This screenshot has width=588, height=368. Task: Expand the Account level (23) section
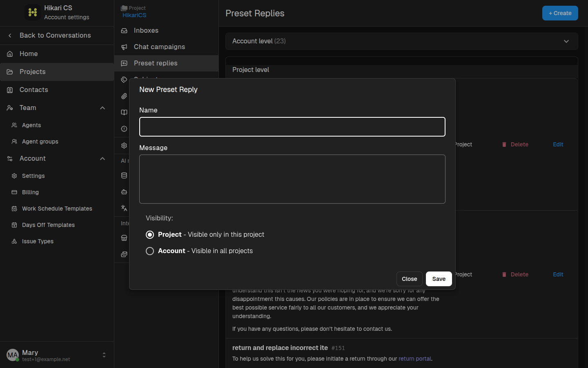(402, 41)
